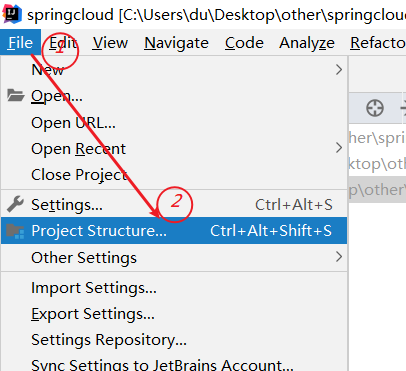
Task: Open the Edit menu
Action: (63, 43)
